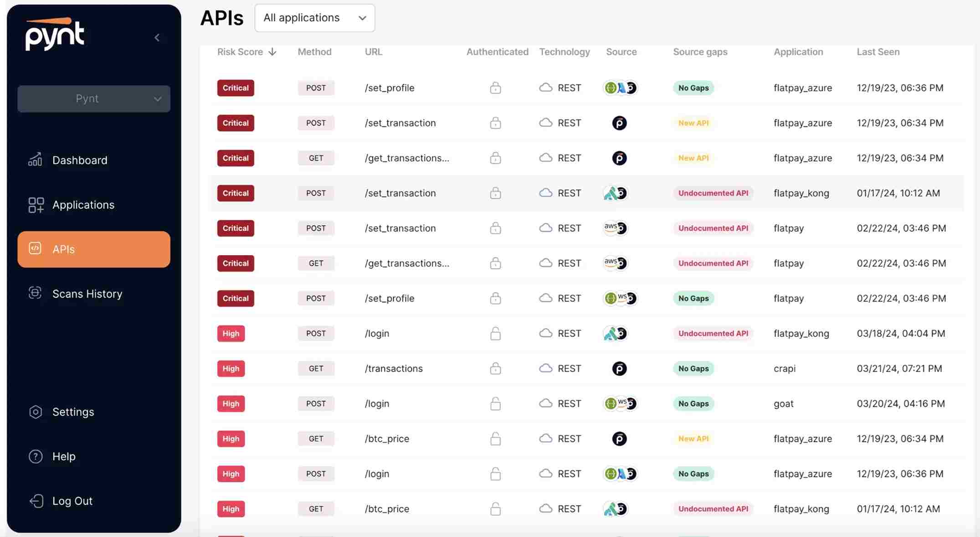Click the Settings navigation icon
Image resolution: width=980 pixels, height=537 pixels.
(x=35, y=411)
